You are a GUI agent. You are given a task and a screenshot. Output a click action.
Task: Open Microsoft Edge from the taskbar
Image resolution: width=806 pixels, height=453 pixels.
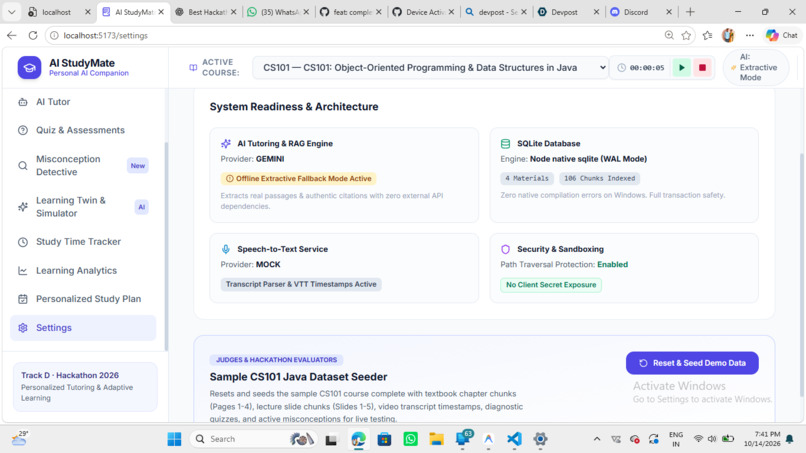coord(358,439)
